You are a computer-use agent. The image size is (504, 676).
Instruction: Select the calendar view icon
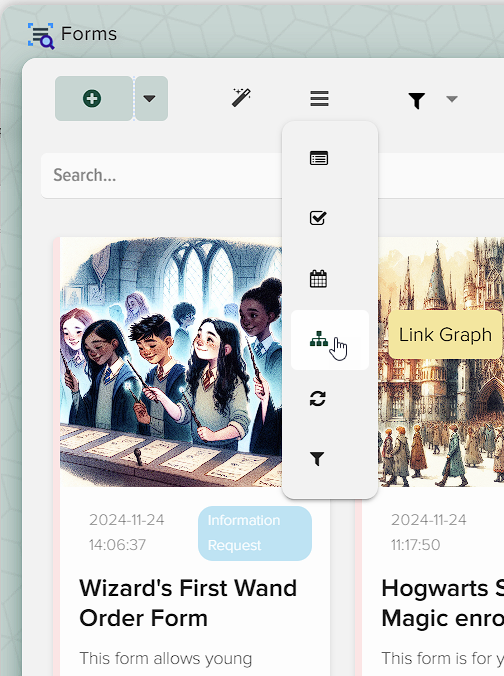[x=318, y=279]
